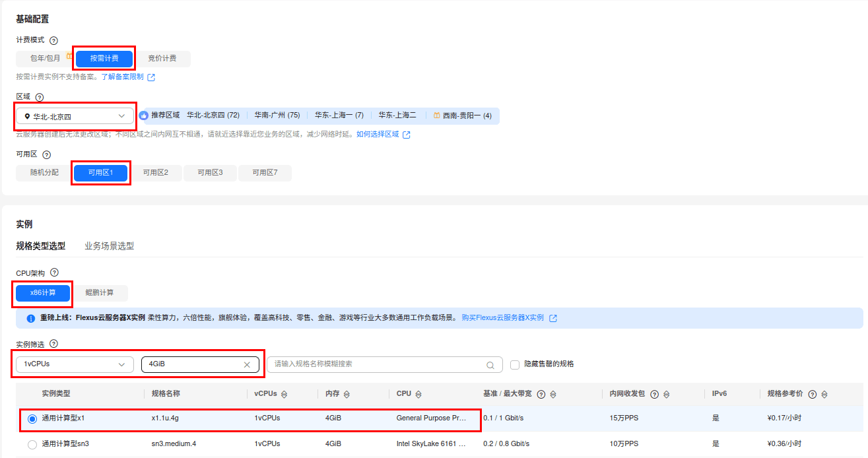Switch to 业务场景选型 tab

tap(110, 246)
